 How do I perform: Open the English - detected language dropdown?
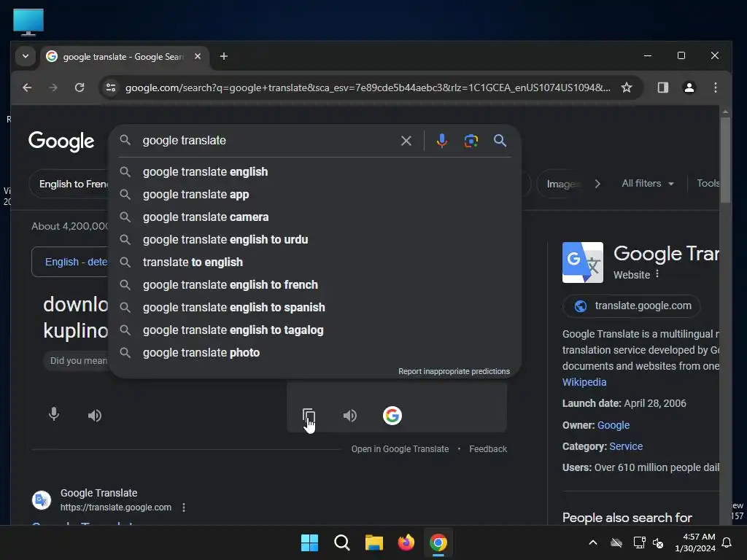[x=70, y=262]
